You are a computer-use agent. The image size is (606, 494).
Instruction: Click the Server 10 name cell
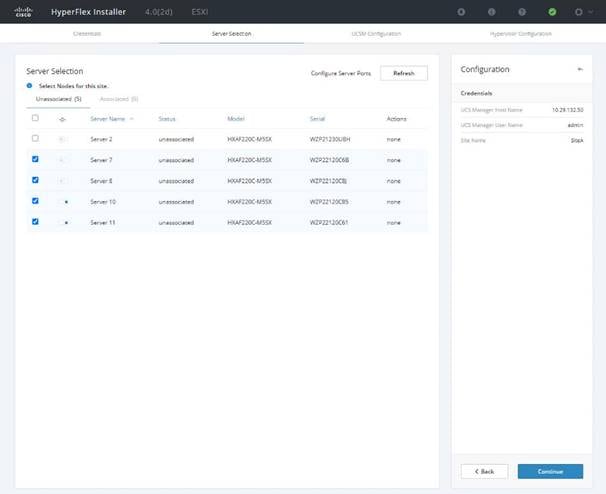tap(103, 202)
